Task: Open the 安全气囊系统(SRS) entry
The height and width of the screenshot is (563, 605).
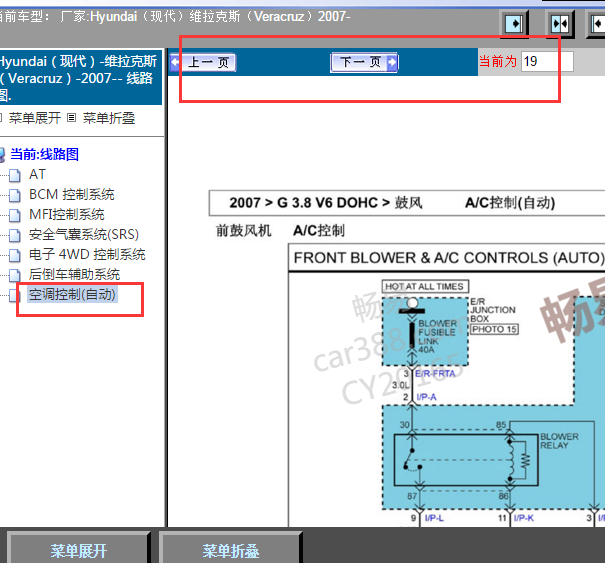Action: pos(84,235)
